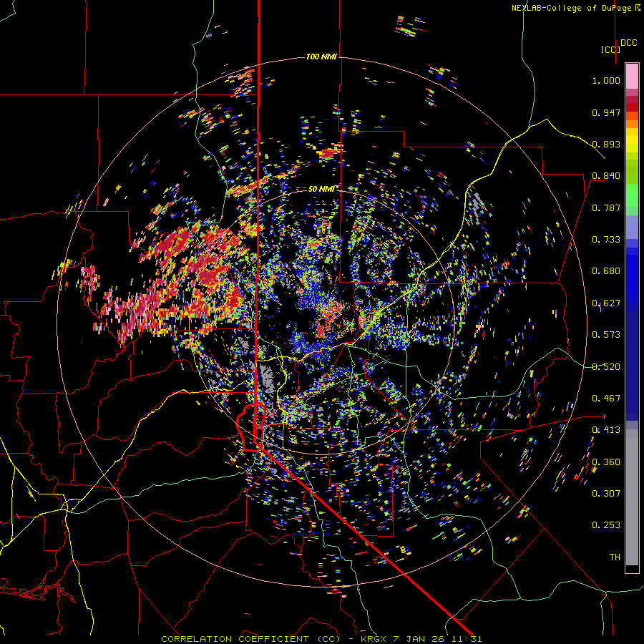
Task: Click the 0.893 legend value
Action: [606, 144]
